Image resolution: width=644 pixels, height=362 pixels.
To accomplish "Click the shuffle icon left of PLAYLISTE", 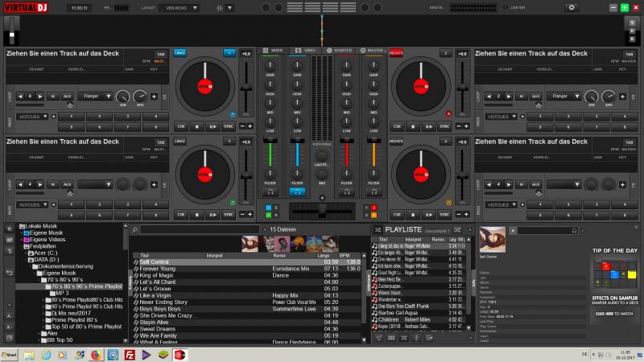I will pos(378,229).
